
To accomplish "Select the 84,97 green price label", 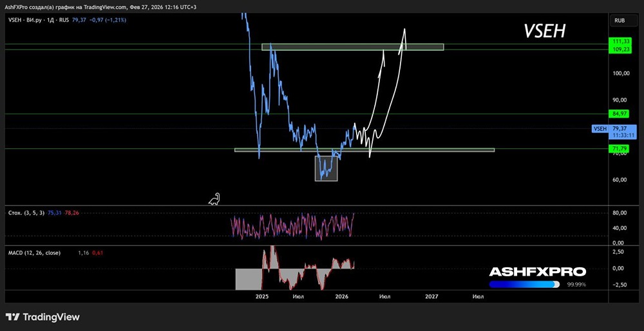I will coord(620,113).
